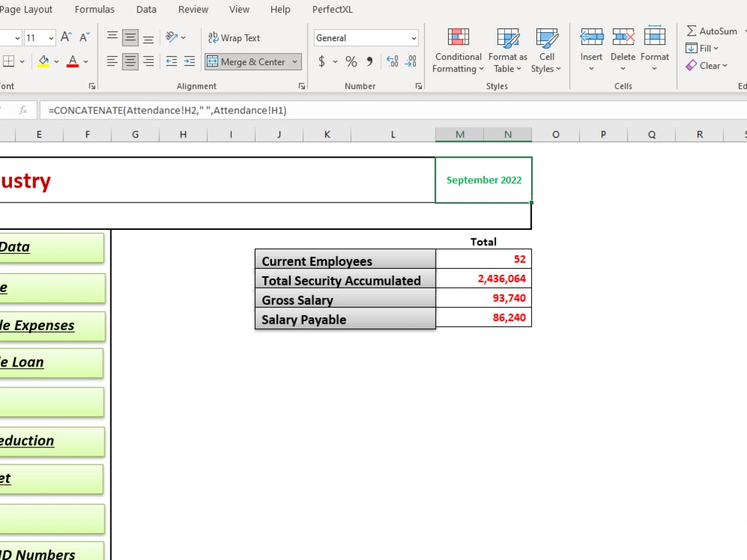Select column M header
The width and height of the screenshot is (747, 560).
coord(459,134)
